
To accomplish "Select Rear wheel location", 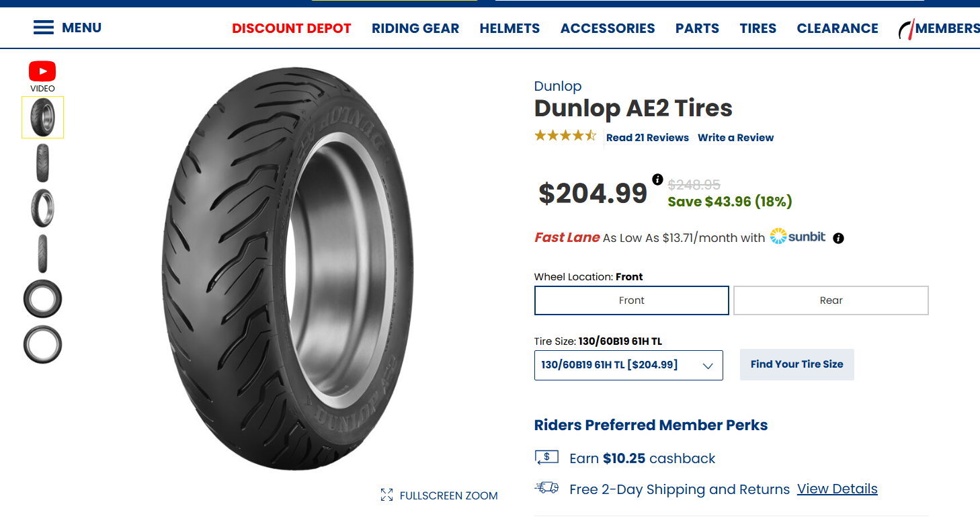I will (831, 300).
